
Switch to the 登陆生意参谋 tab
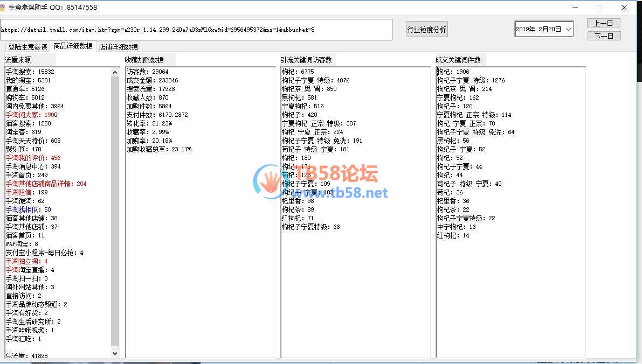pos(27,47)
